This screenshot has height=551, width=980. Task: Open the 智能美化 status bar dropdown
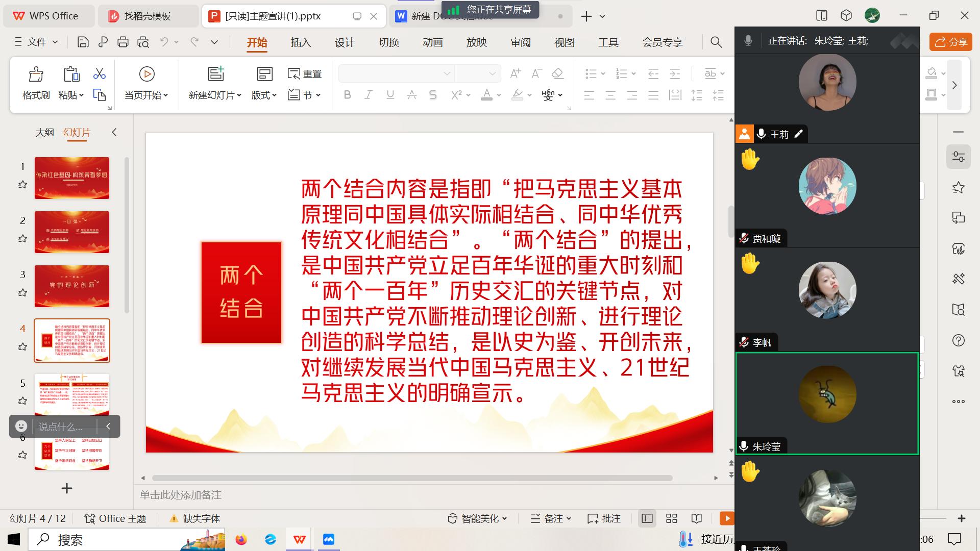click(478, 518)
